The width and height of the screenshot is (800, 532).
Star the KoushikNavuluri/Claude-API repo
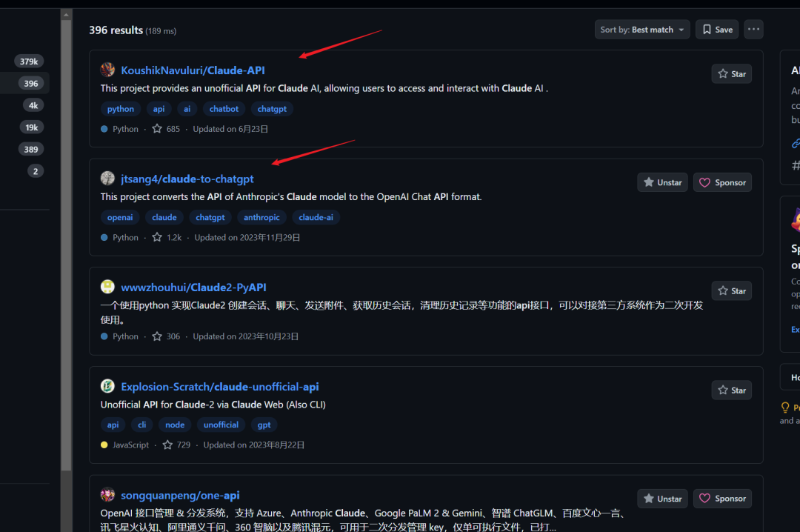pos(731,74)
